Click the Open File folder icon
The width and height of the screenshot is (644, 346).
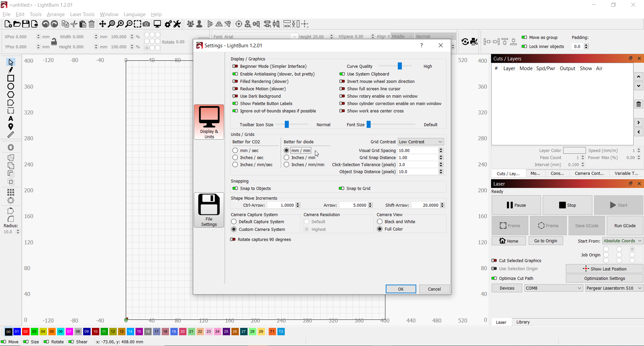tap(17, 24)
